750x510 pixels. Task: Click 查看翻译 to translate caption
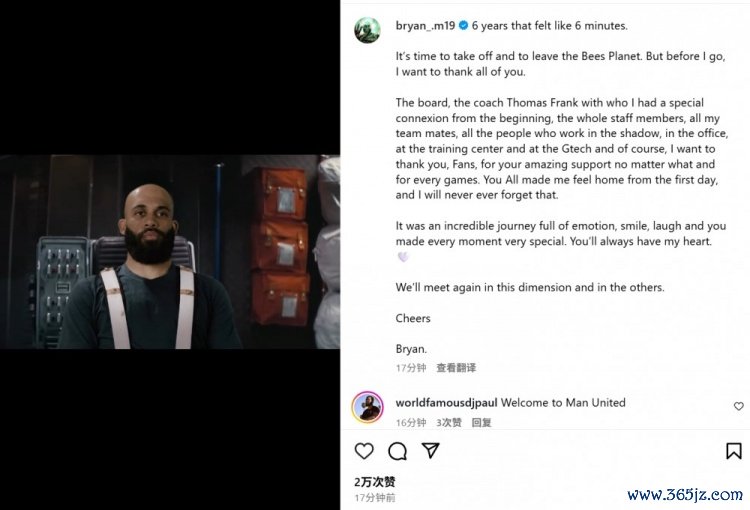(456, 368)
